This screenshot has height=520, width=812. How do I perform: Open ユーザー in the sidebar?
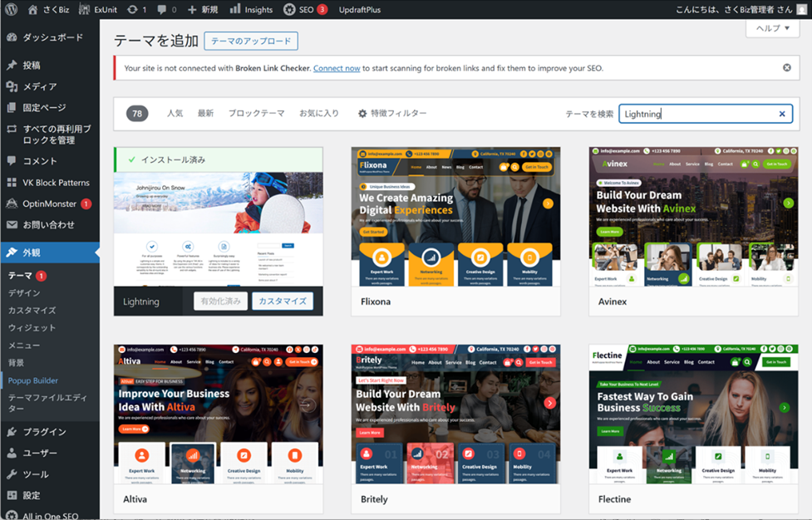pyautogui.click(x=50, y=453)
